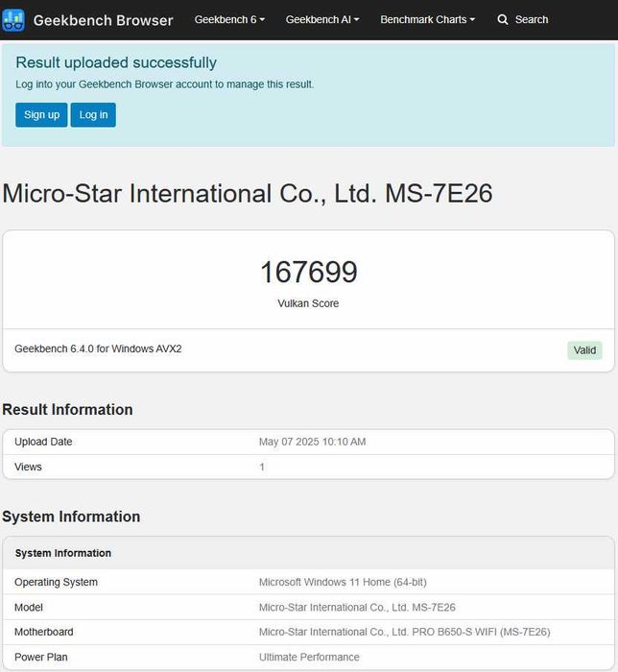Go to Geekbench Browser home via brand text
Image resolution: width=618 pixels, height=672 pixels.
pyautogui.click(x=103, y=20)
